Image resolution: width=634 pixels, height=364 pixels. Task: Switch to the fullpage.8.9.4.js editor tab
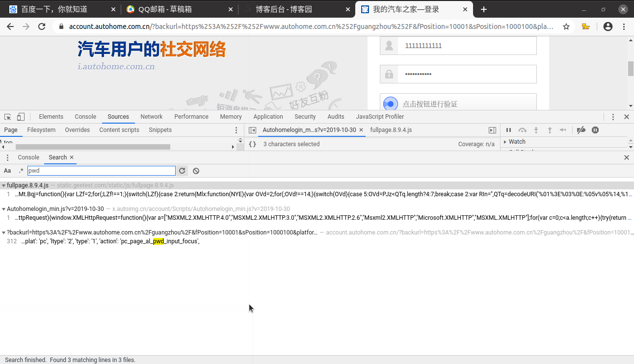(391, 130)
